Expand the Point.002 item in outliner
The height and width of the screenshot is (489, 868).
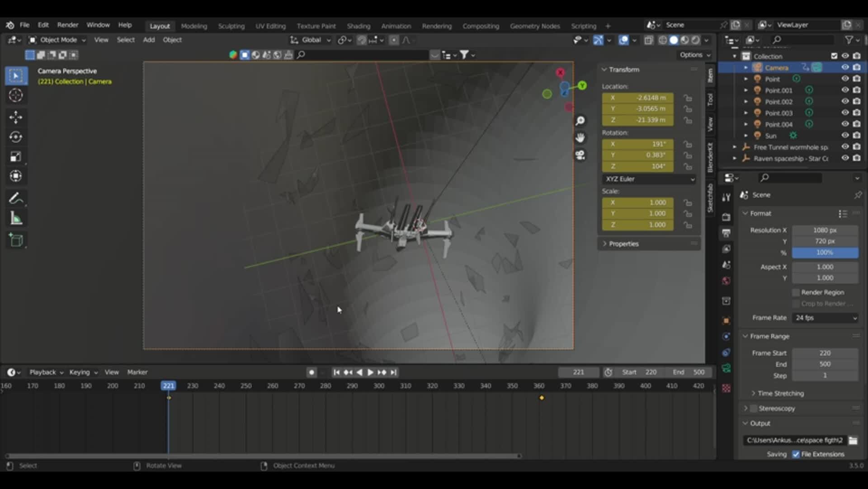746,101
